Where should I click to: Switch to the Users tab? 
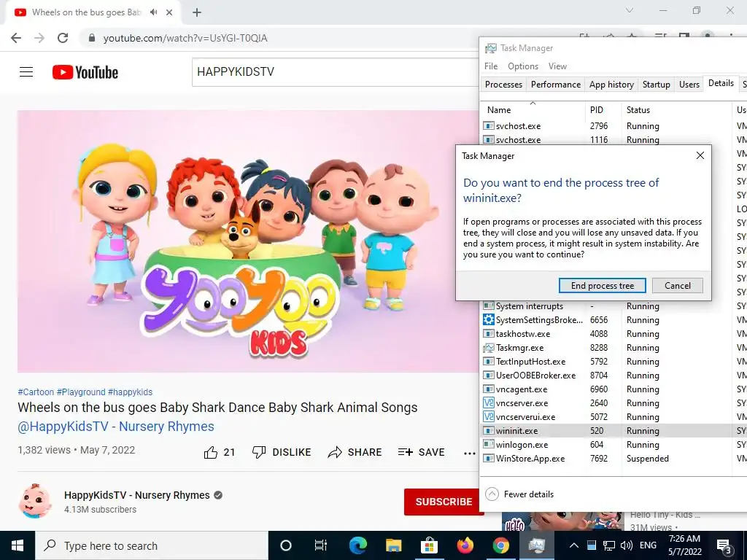[x=689, y=85]
